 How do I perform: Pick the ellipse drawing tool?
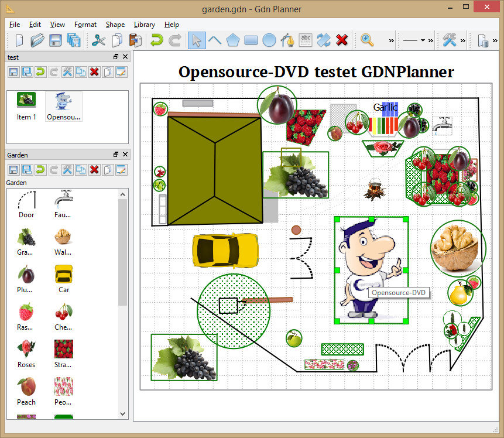coord(269,40)
